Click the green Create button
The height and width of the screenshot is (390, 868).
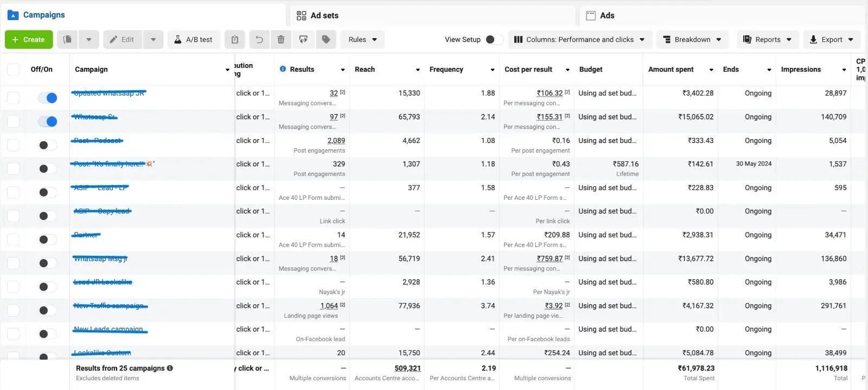tap(29, 40)
